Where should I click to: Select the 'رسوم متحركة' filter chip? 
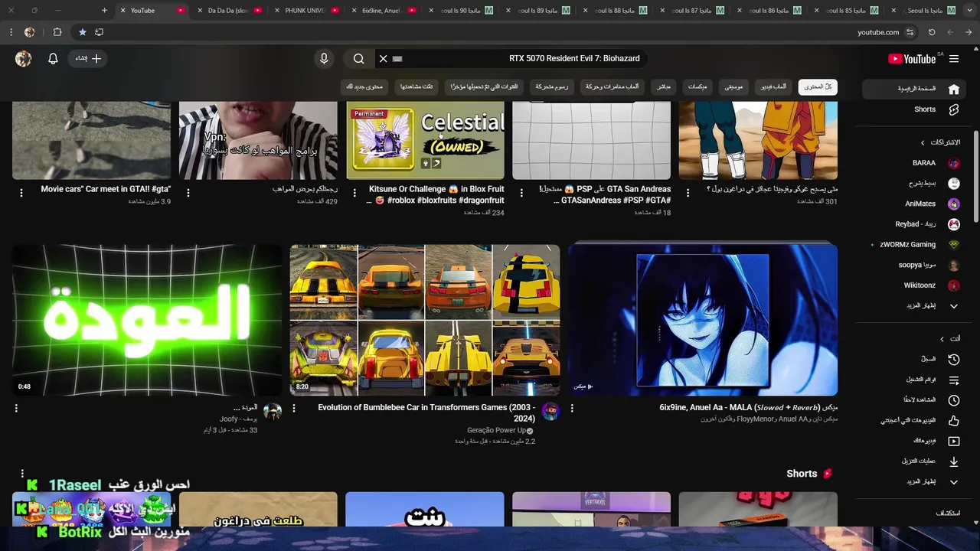tap(552, 87)
